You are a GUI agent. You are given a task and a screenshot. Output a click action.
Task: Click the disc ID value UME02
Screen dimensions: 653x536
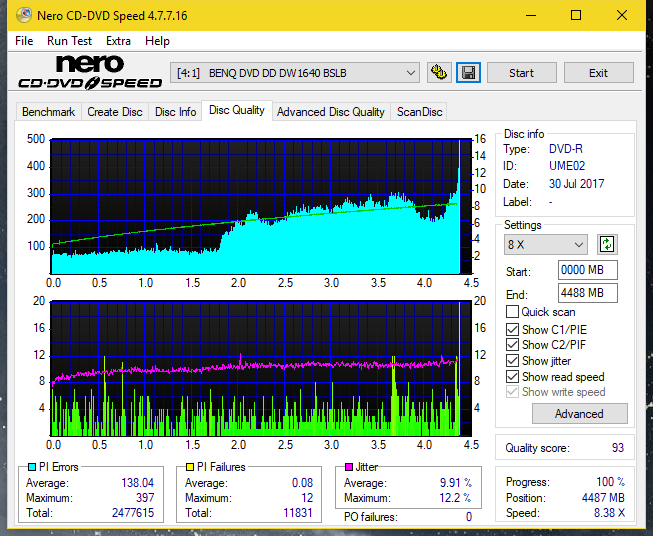point(567,166)
